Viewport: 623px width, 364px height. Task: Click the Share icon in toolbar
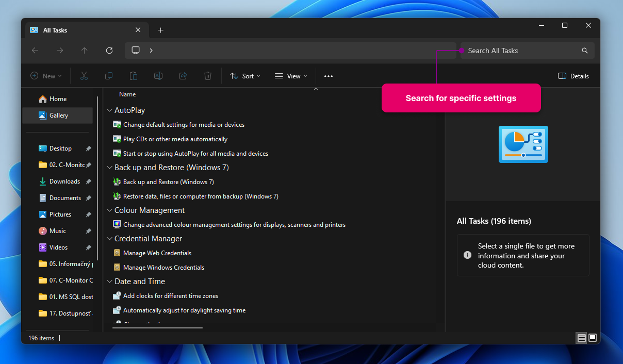pos(183,76)
